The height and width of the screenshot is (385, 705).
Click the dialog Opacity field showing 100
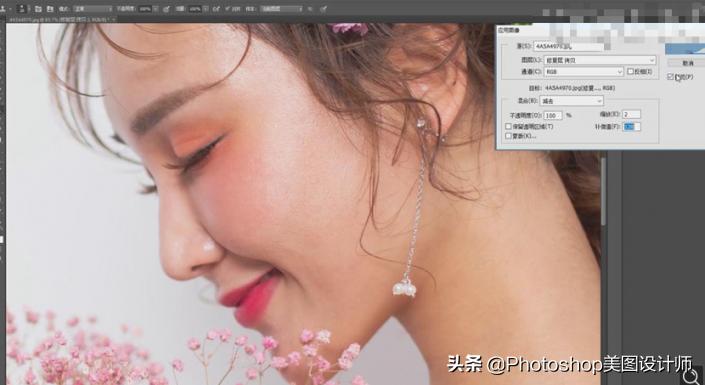[x=553, y=116]
